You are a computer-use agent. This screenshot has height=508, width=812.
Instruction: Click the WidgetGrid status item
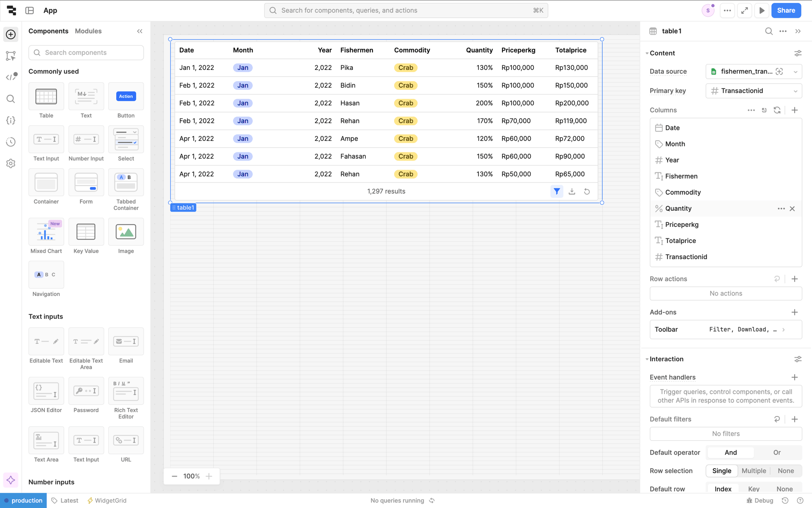107,500
